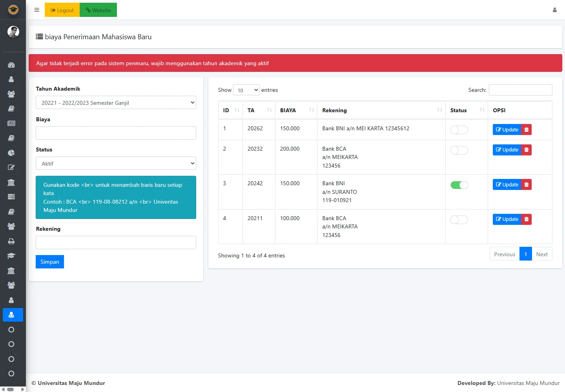This screenshot has width=565, height=392.
Task: Click the table Search input field
Action: click(x=520, y=90)
